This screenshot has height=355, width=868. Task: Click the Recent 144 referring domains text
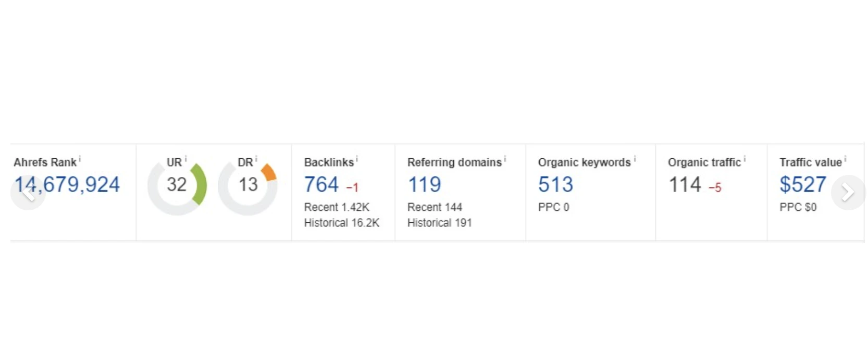point(435,207)
